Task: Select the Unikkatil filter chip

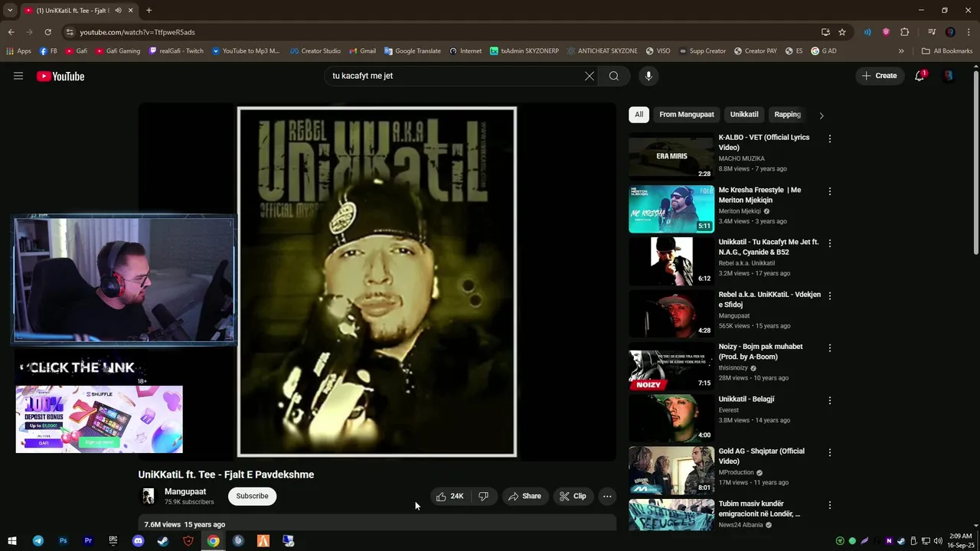Action: pos(744,115)
